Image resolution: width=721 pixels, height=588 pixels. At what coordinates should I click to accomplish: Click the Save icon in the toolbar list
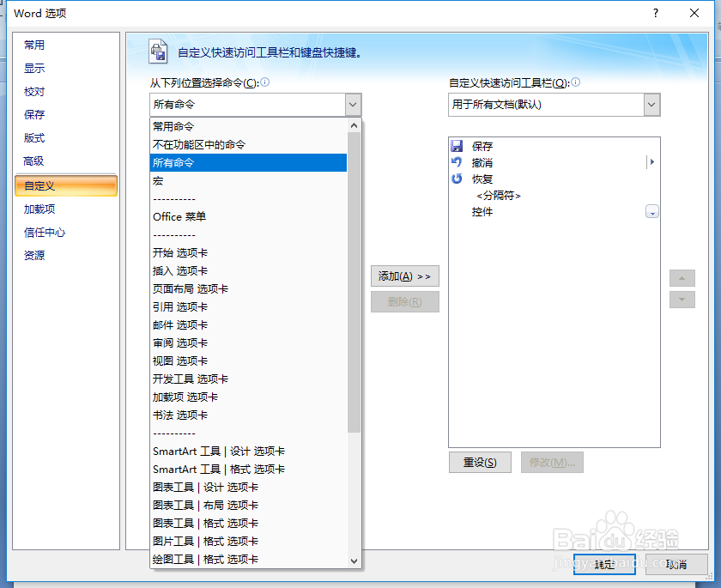[457, 146]
